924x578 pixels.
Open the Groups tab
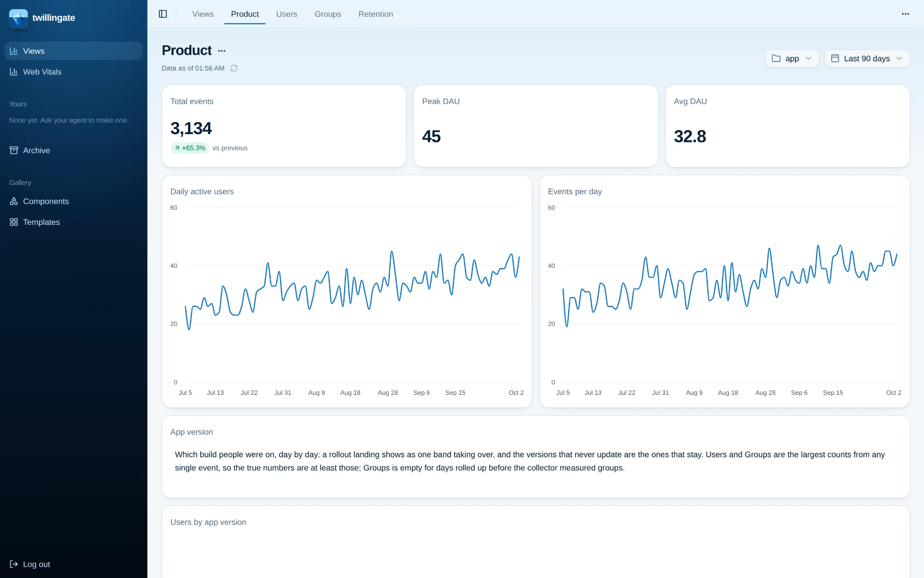click(x=328, y=14)
